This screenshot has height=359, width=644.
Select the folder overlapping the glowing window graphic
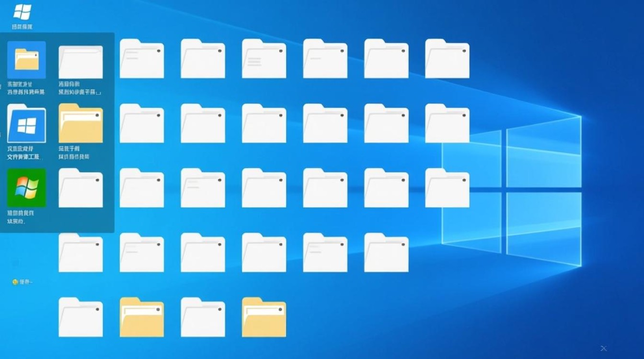tap(447, 187)
